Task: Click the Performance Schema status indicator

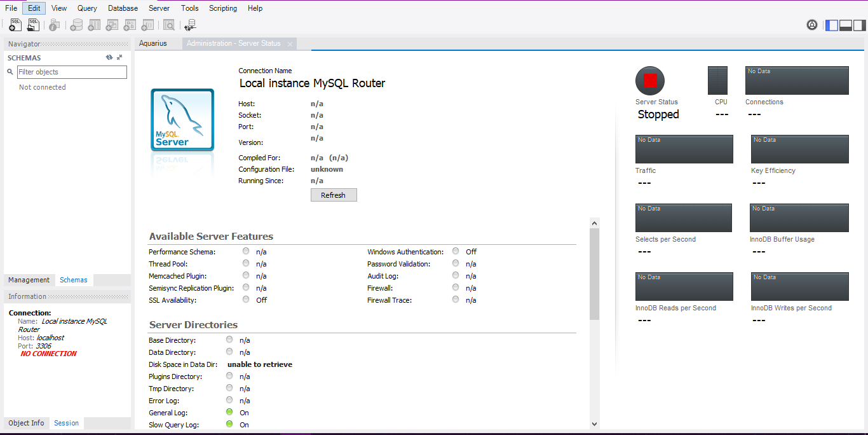Action: click(246, 251)
